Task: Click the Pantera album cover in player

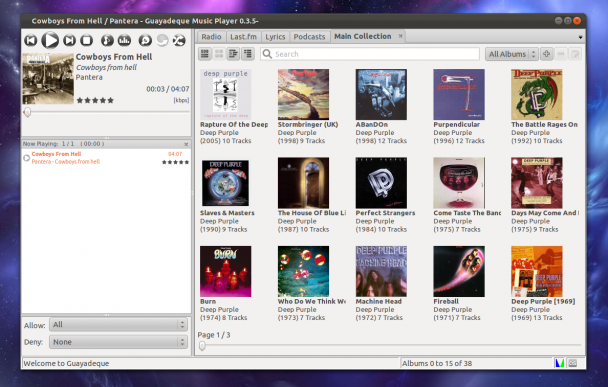Action: (48, 79)
